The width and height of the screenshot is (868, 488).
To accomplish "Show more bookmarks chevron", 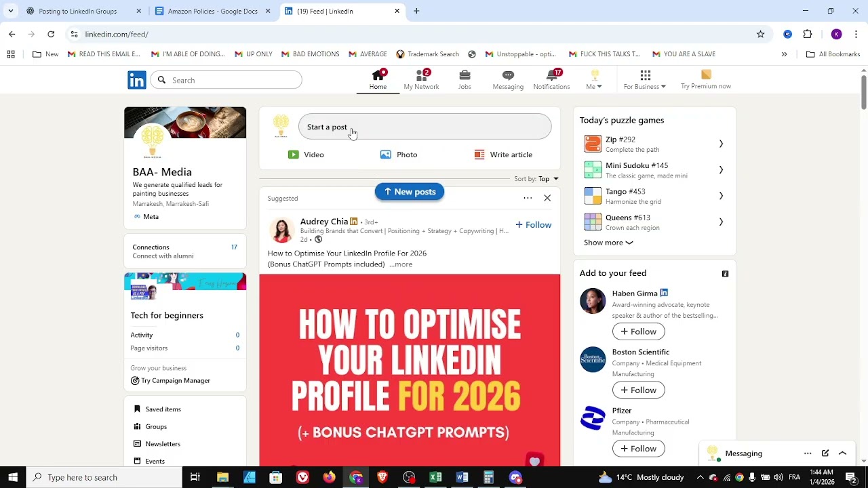I will (785, 54).
